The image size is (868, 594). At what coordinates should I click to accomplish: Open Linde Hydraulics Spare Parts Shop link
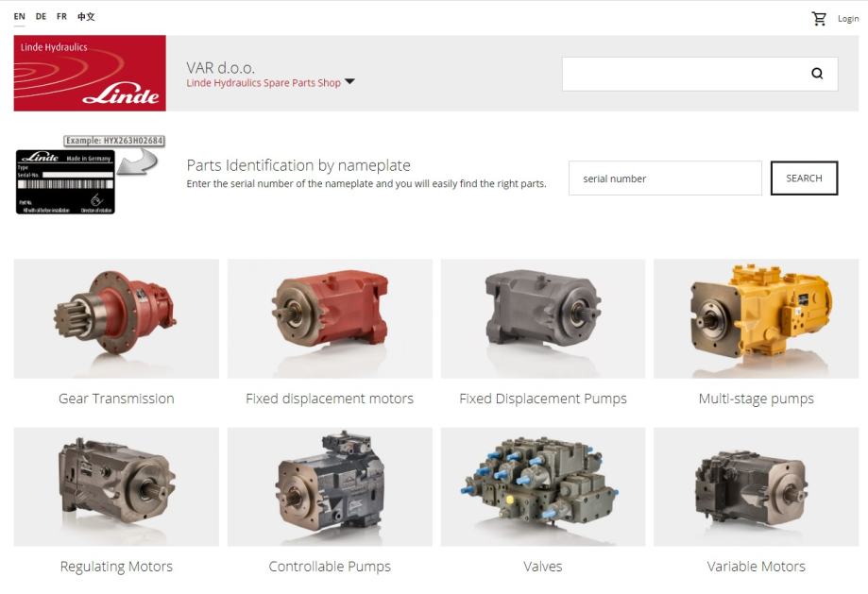[x=264, y=82]
